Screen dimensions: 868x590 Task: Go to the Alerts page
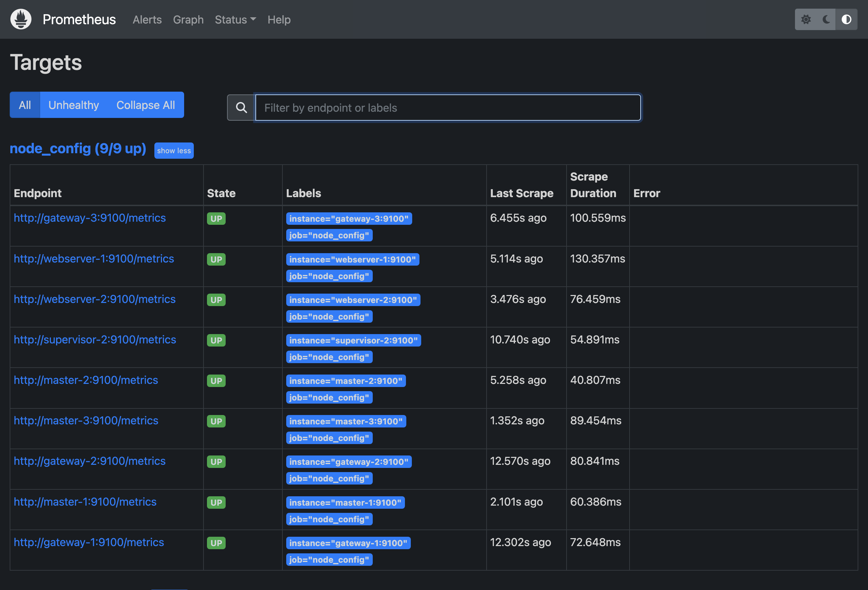click(x=147, y=19)
